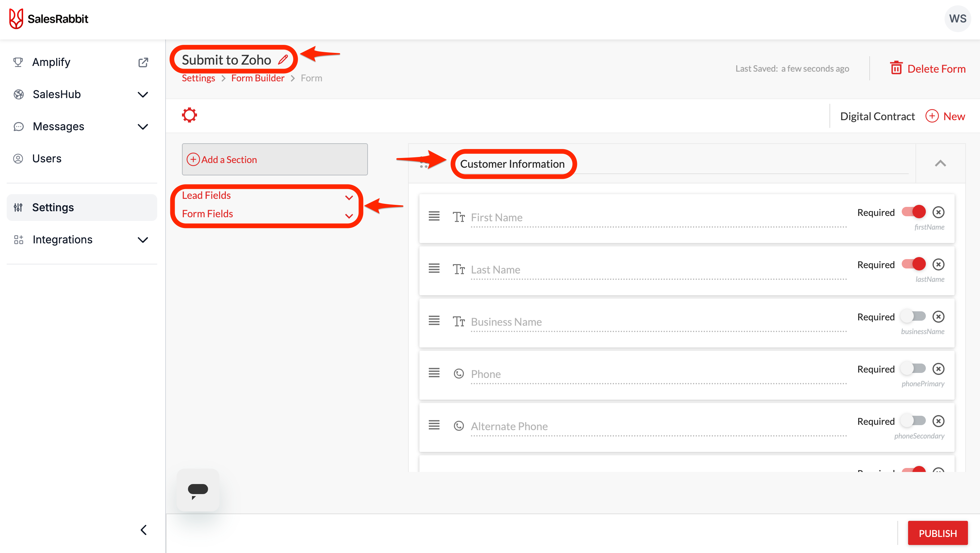Expand the Integrations menu chevron
Viewport: 980px width, 553px height.
point(143,240)
